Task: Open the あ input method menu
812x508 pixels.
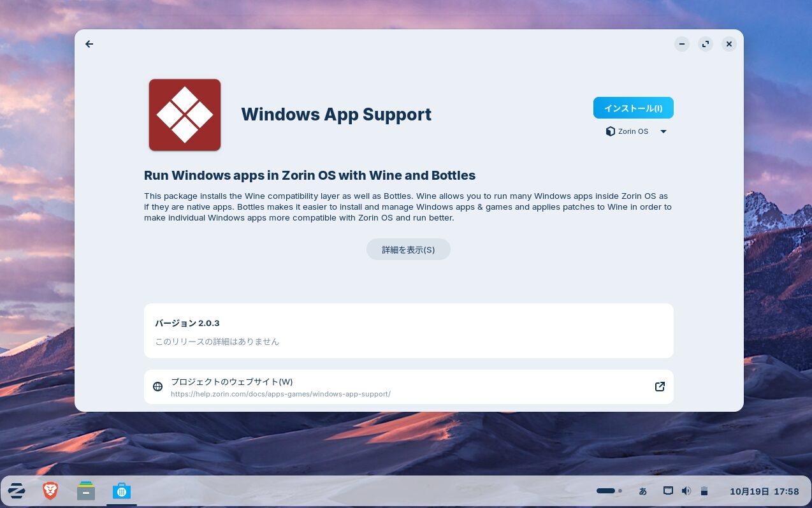Action: pos(642,491)
